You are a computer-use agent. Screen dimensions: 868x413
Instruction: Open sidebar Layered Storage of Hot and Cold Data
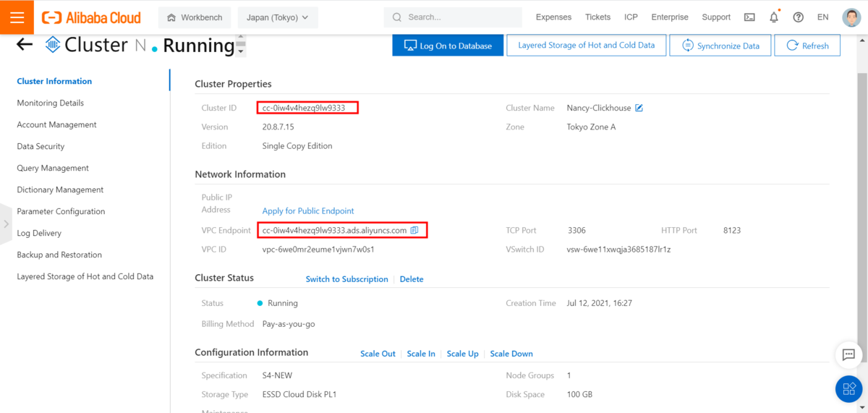[x=85, y=276]
